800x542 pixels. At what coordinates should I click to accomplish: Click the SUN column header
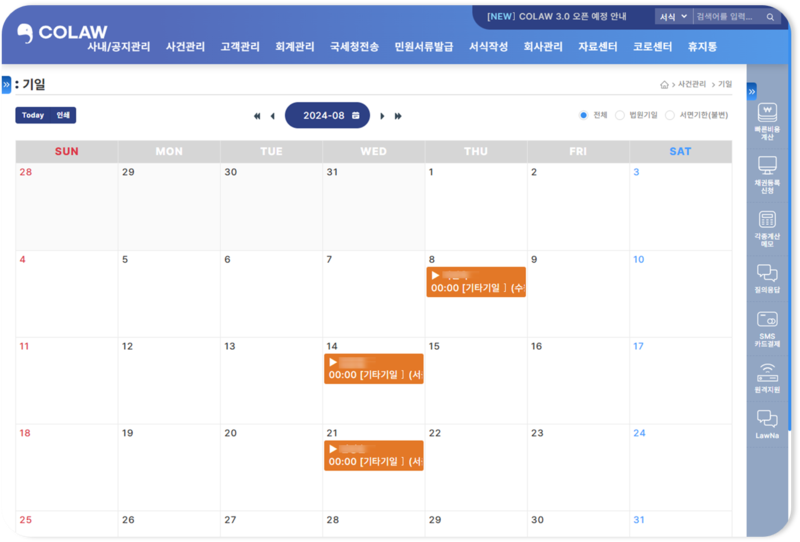[67, 152]
